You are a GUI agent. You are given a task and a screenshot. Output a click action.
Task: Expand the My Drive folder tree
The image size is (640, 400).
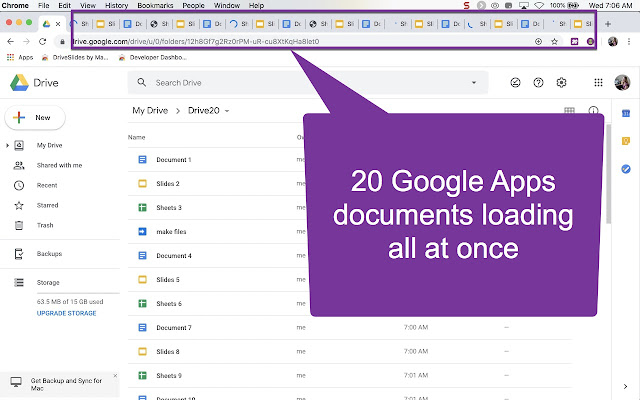click(x=8, y=145)
